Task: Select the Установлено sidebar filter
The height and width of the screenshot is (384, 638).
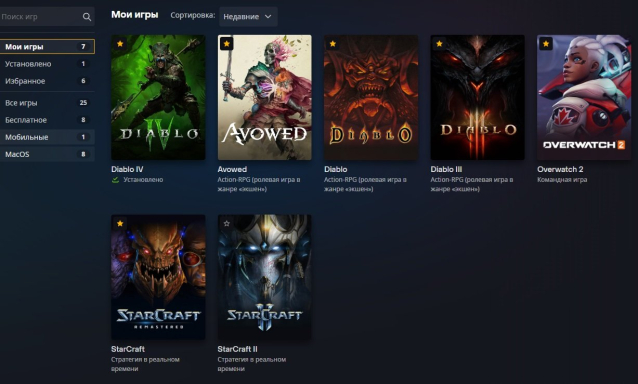Action: click(x=47, y=64)
